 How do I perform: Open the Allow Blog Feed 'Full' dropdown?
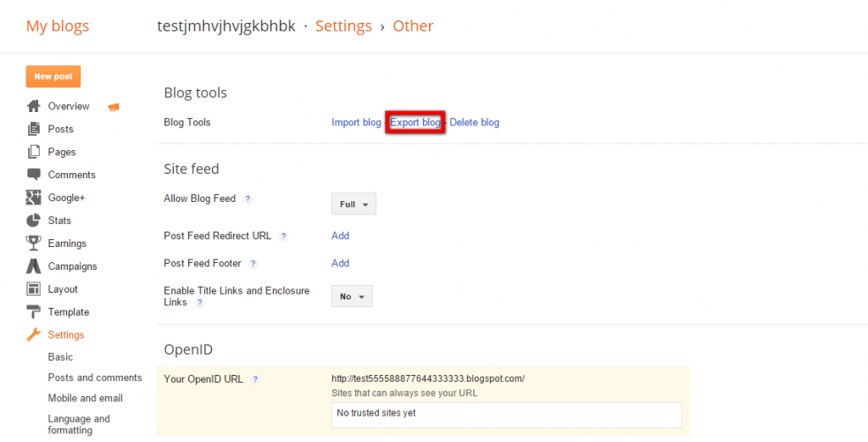point(353,204)
